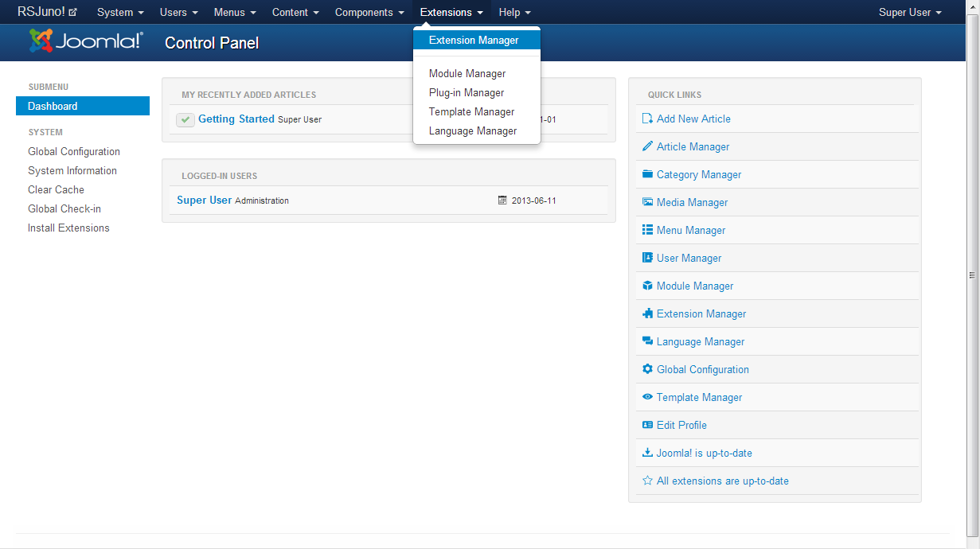Open Article Manager quick link text
980x549 pixels.
click(693, 146)
